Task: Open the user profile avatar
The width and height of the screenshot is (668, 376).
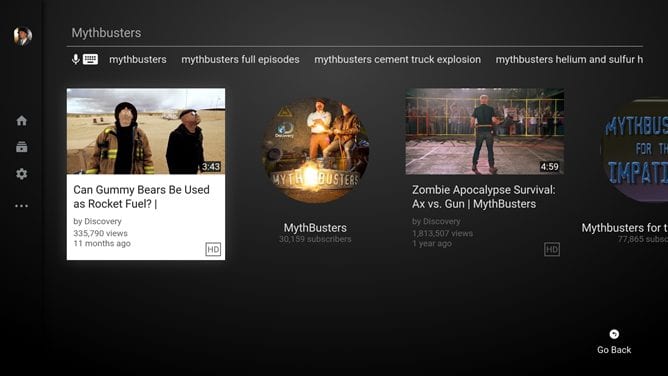Action: pyautogui.click(x=23, y=36)
